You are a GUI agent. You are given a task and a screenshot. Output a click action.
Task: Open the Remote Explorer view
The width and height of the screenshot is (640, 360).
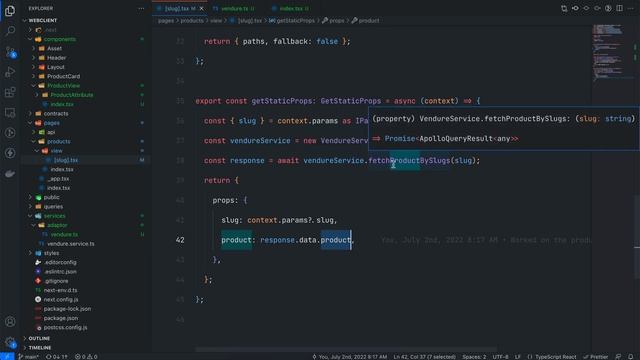tap(10, 113)
